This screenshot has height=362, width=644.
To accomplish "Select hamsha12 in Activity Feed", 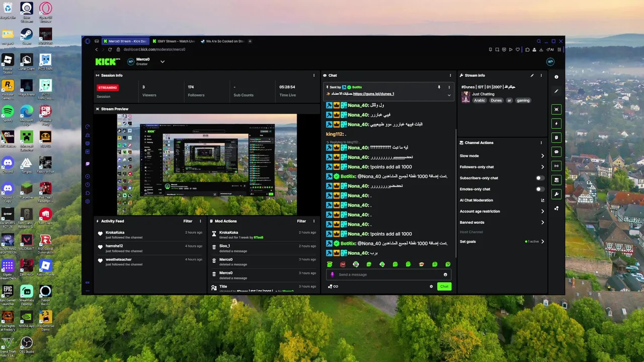I will 114,246.
